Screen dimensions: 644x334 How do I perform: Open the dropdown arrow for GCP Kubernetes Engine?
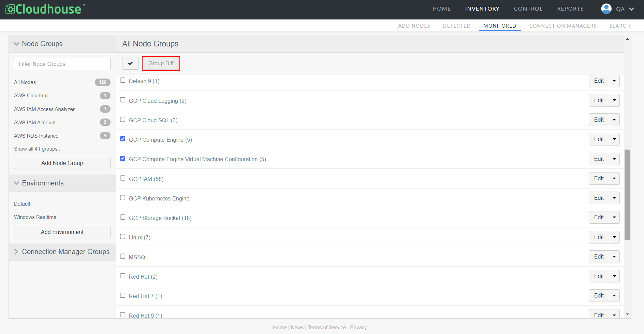pos(614,198)
